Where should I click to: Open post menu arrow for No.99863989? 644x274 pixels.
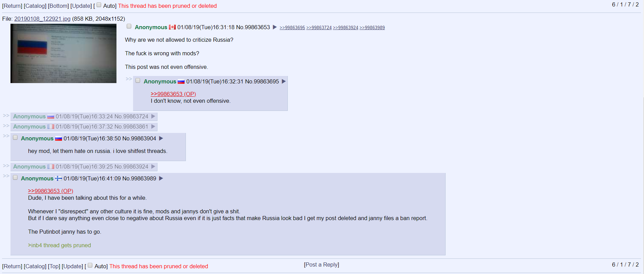(x=161, y=178)
